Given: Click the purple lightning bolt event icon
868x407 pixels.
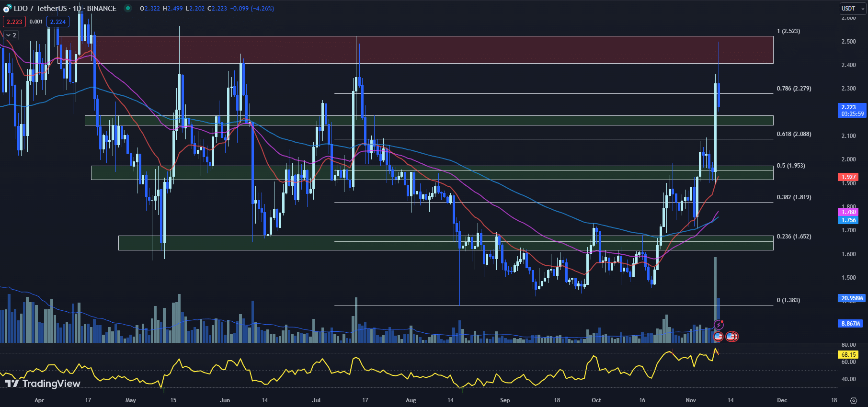Looking at the screenshot, I should tap(719, 325).
